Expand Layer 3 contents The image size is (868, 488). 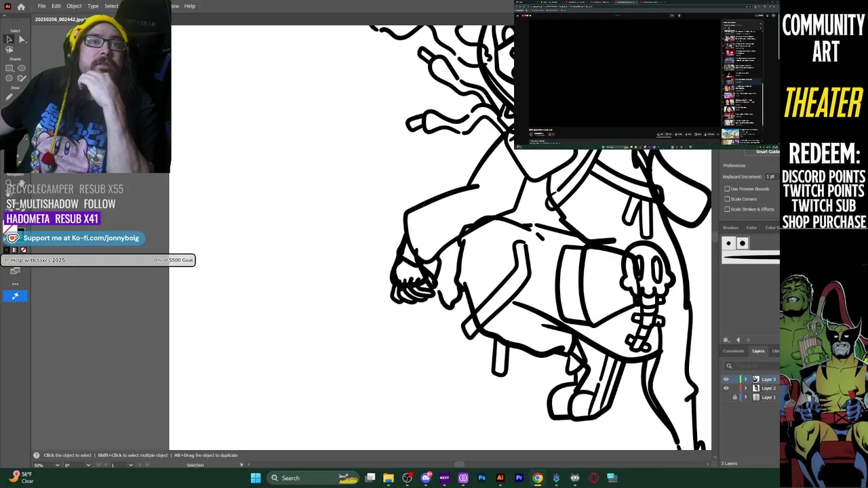746,380
